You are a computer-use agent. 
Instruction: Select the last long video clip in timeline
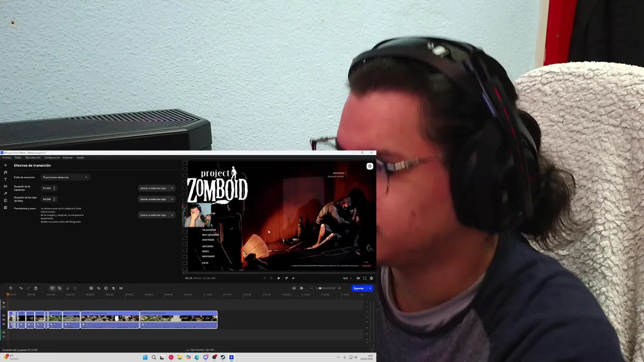click(x=179, y=319)
